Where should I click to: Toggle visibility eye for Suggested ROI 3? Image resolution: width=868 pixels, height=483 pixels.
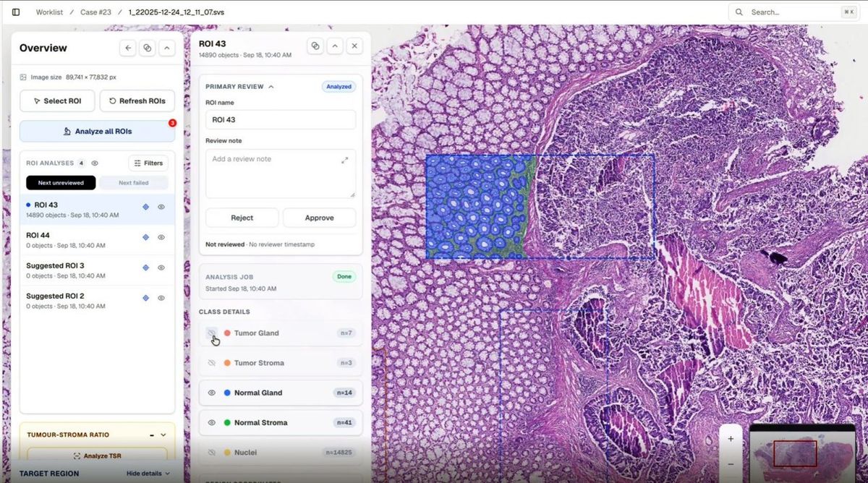161,268
